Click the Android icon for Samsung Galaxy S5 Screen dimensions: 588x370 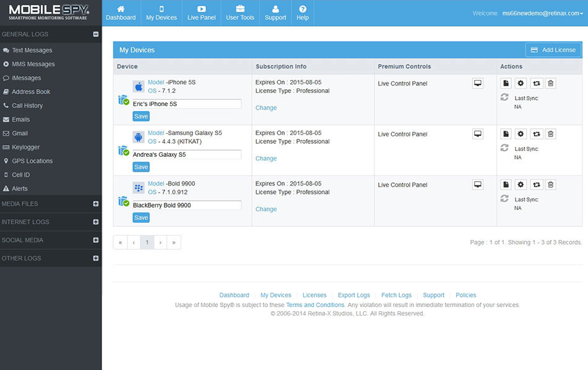click(139, 137)
